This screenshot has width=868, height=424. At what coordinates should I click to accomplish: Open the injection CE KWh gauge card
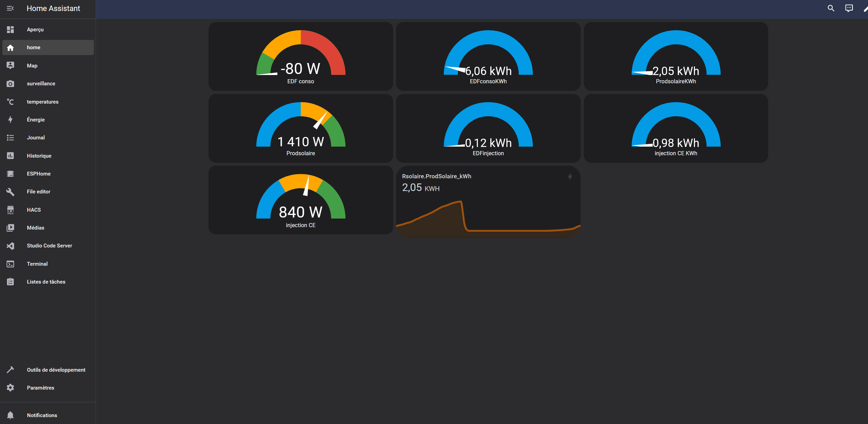click(x=676, y=128)
